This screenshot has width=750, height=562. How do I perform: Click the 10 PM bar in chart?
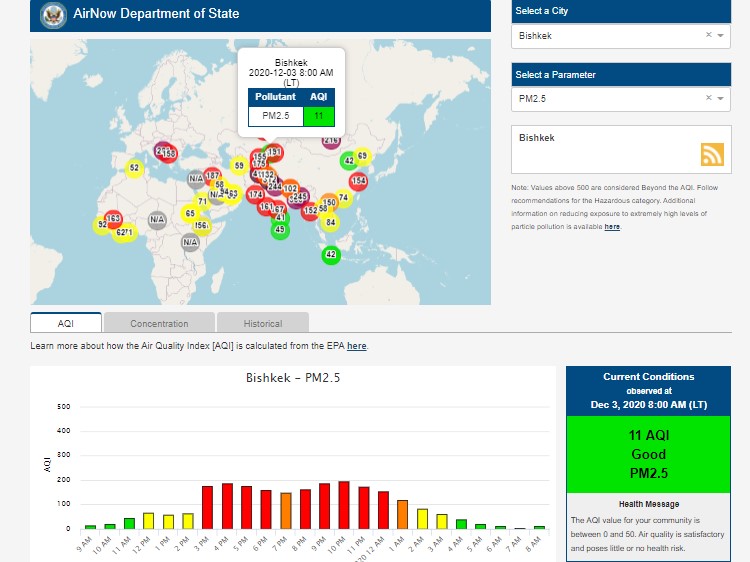click(343, 504)
